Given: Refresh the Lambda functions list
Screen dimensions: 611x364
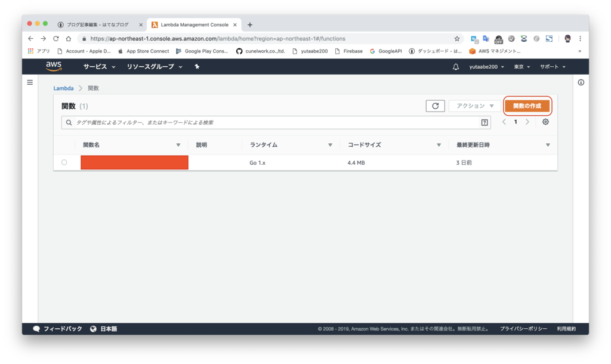Looking at the screenshot, I should 435,106.
